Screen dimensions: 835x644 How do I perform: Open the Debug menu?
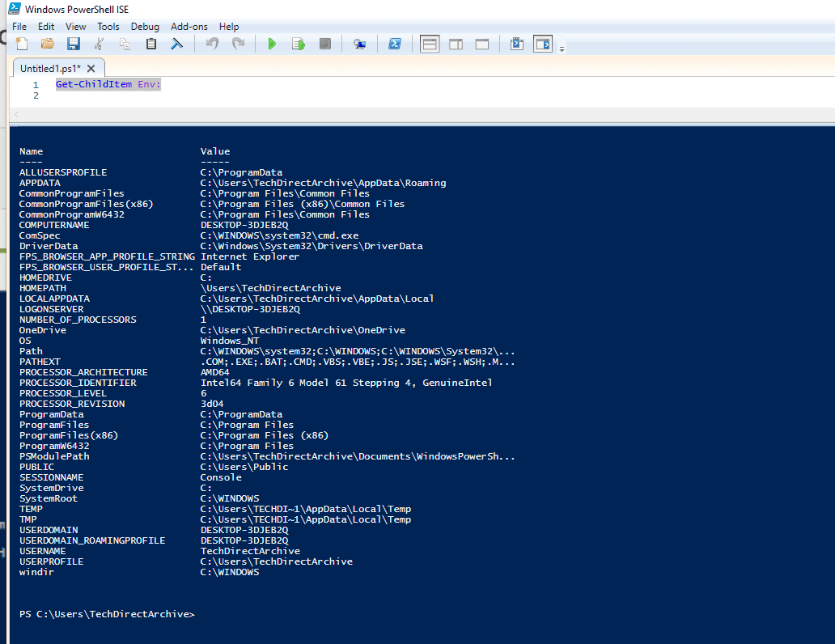[145, 27]
